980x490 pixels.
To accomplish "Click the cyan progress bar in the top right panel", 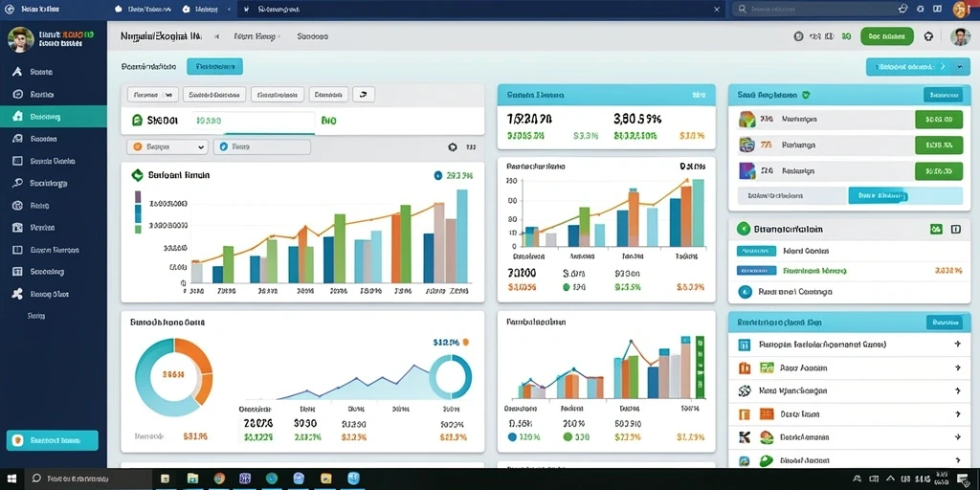I will point(905,195).
